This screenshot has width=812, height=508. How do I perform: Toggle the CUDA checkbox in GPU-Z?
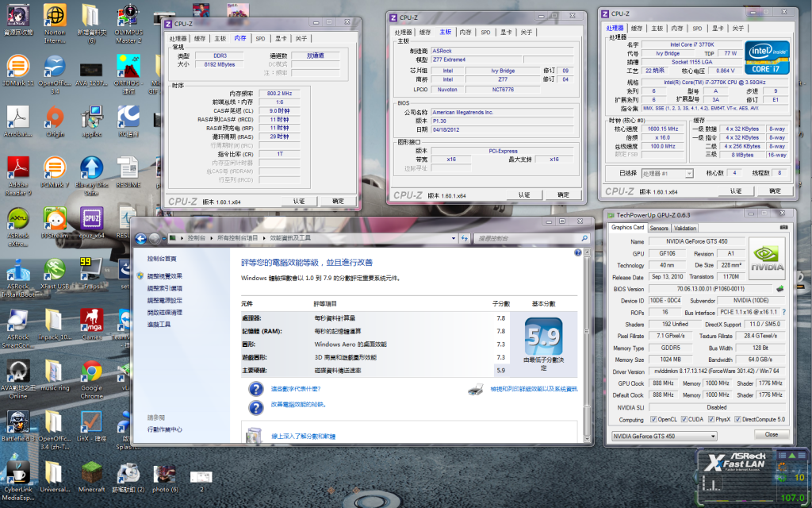[x=684, y=419]
